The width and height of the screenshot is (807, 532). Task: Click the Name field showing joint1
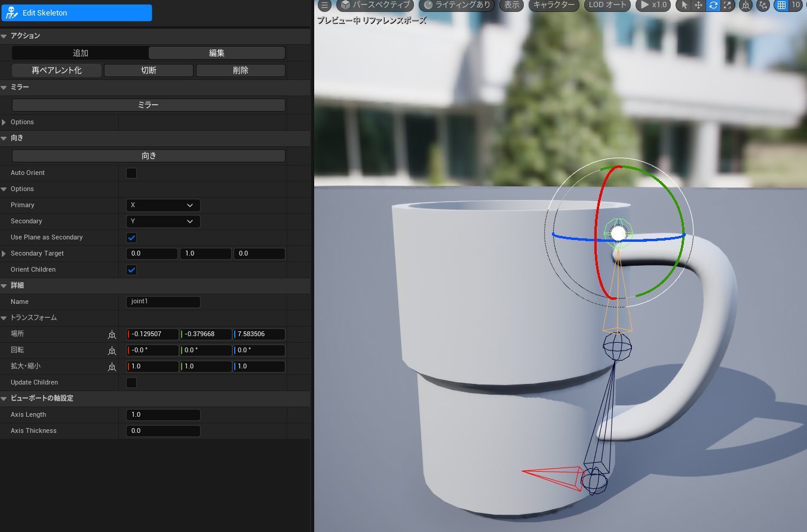(162, 302)
